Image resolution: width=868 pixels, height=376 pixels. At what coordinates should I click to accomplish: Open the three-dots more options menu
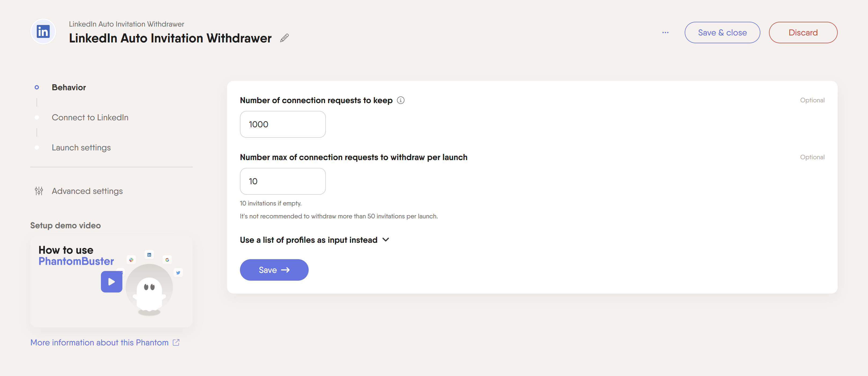(665, 33)
